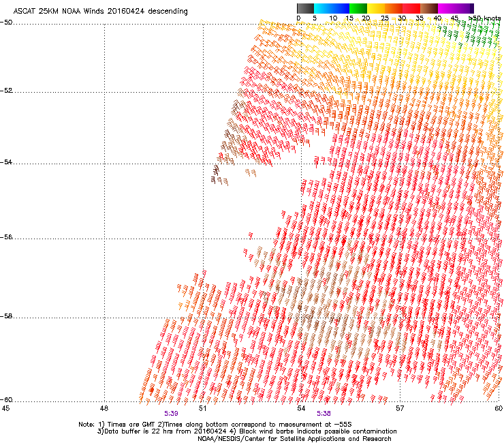Click the purple 5:38 time stamp

pos(324,414)
